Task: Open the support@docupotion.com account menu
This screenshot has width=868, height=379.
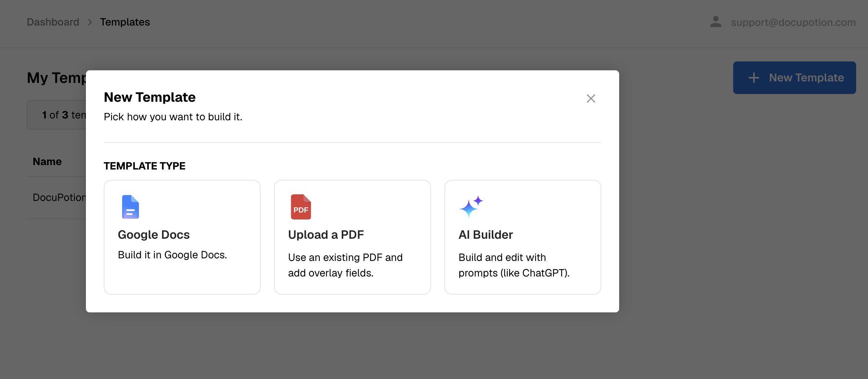Action: (x=793, y=22)
